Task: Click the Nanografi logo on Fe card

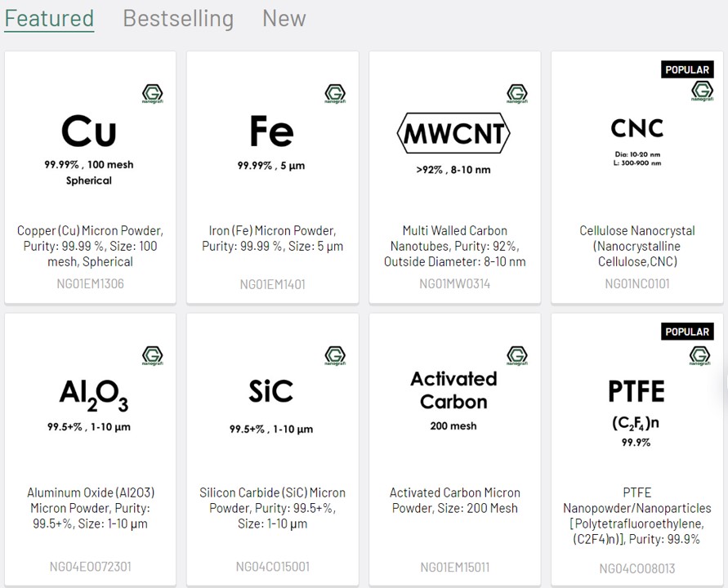Action: (335, 93)
